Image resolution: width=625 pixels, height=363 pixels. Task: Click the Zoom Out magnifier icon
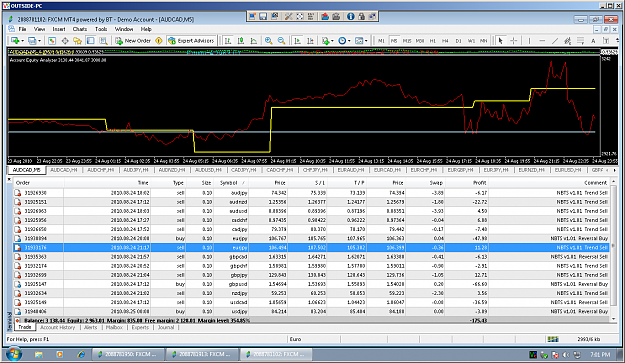click(281, 41)
